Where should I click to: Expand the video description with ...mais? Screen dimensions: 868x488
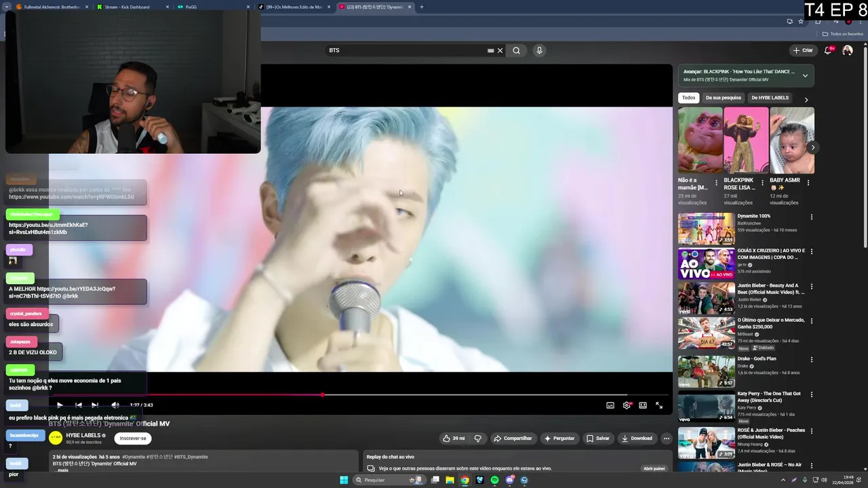click(62, 470)
